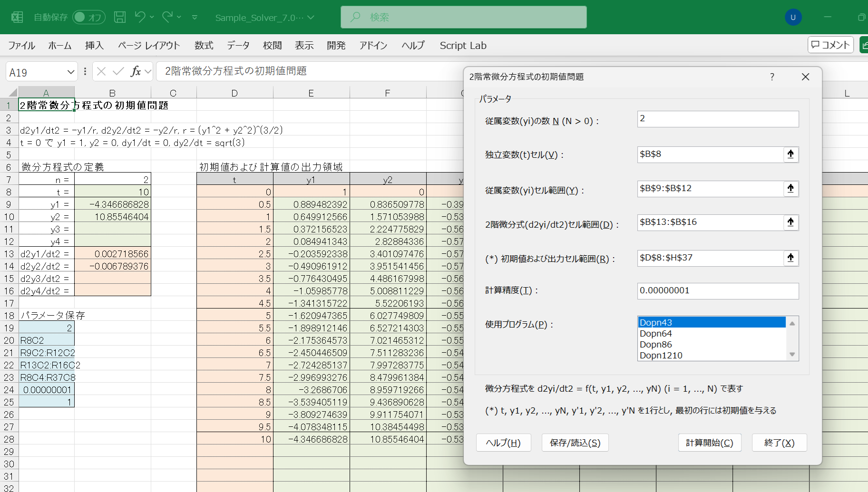Click the 計算精度(T) input field

[717, 291]
